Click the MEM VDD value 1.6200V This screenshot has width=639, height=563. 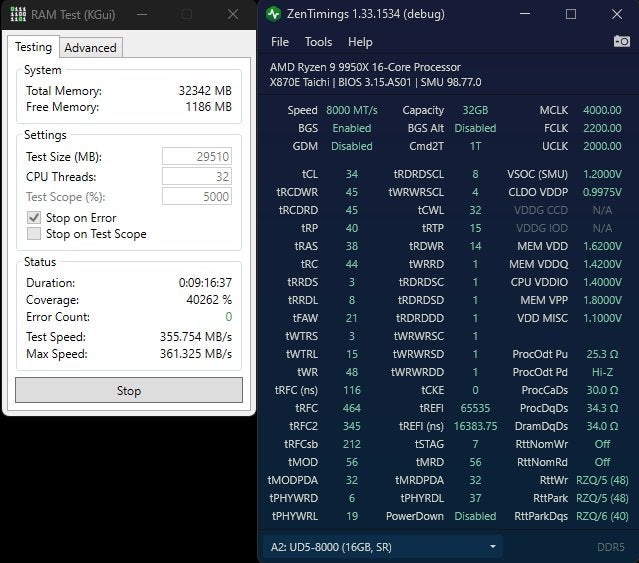(602, 246)
